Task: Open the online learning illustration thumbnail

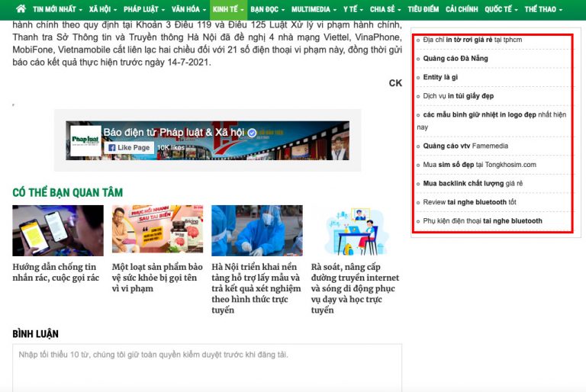Action: [356, 231]
